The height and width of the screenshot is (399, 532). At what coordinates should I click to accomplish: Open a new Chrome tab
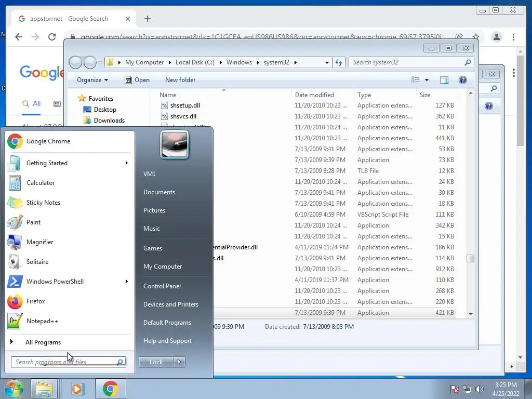pos(147,19)
